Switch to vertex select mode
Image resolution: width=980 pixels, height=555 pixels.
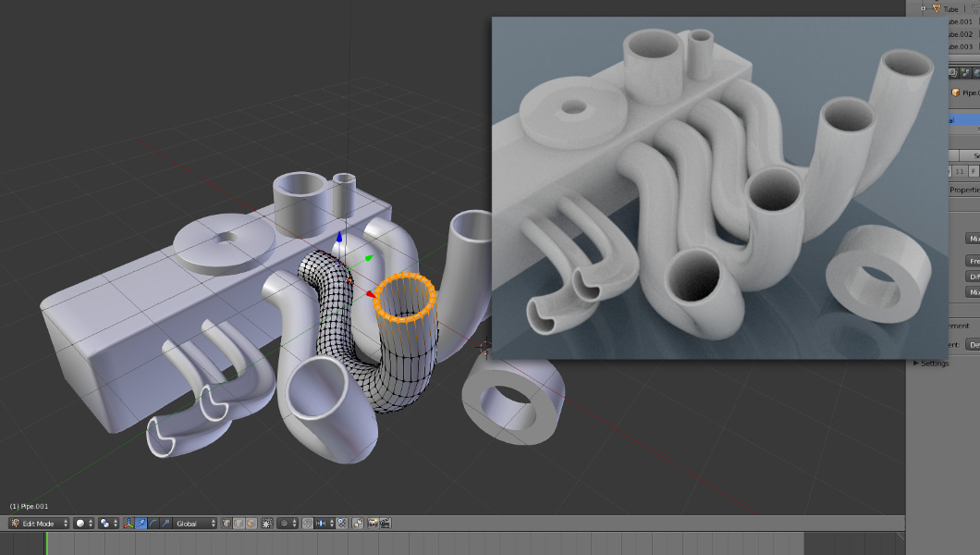tap(227, 524)
